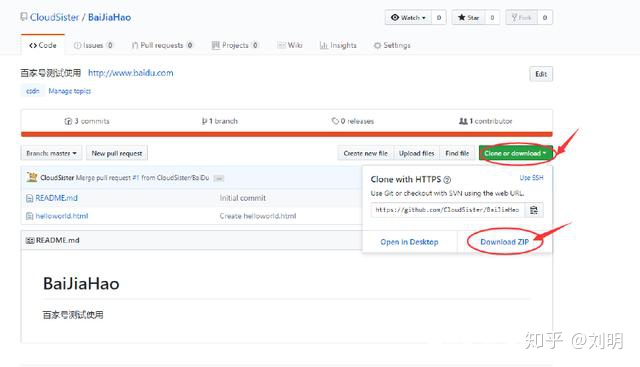Open the CloudSister owner link
640x367 pixels.
click(54, 17)
